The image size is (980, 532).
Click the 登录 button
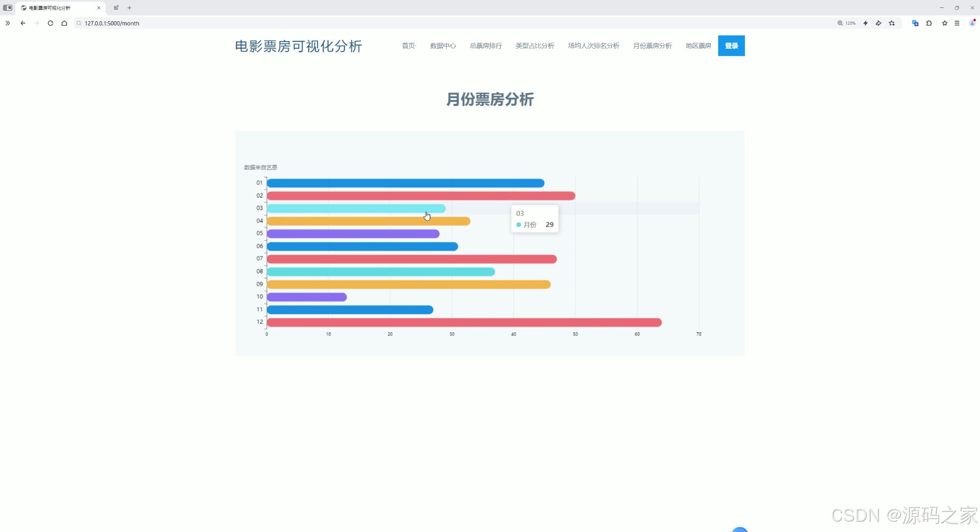(731, 45)
